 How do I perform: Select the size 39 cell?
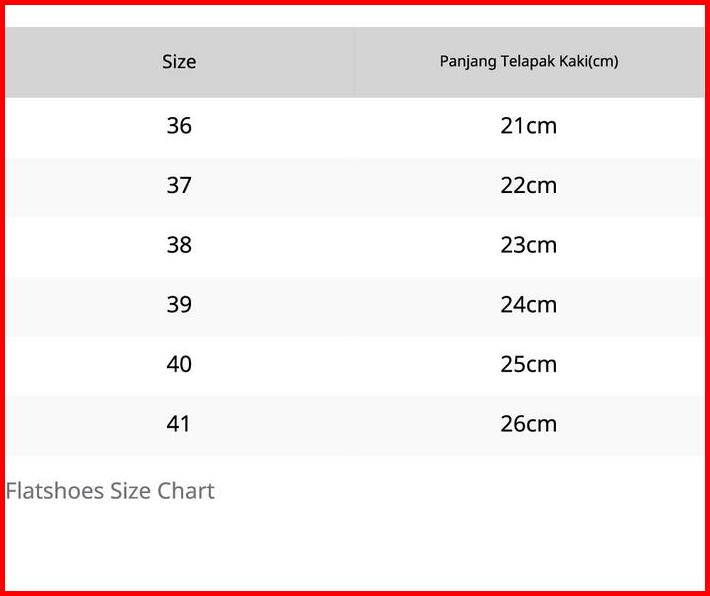pyautogui.click(x=179, y=305)
